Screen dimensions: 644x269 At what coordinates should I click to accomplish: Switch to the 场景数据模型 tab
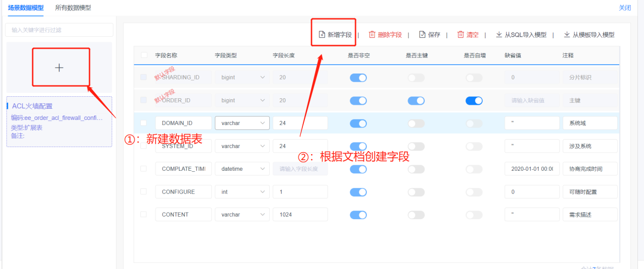coord(25,8)
